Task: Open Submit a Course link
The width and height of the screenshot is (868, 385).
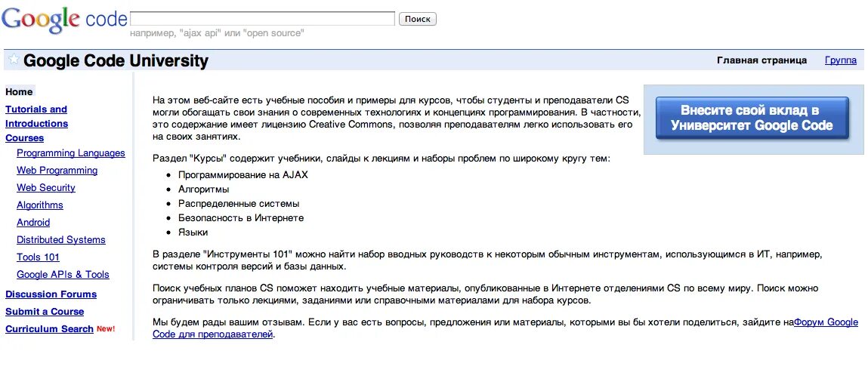Action: [45, 312]
